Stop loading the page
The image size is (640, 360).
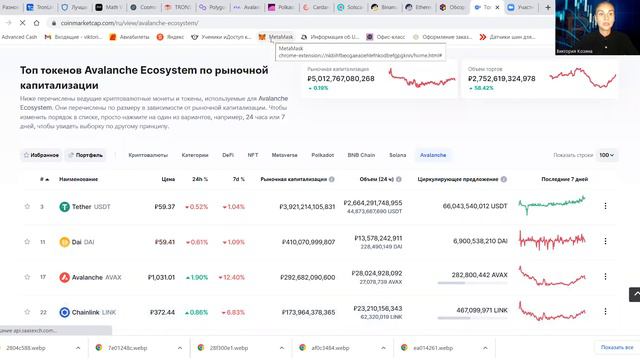click(22, 23)
